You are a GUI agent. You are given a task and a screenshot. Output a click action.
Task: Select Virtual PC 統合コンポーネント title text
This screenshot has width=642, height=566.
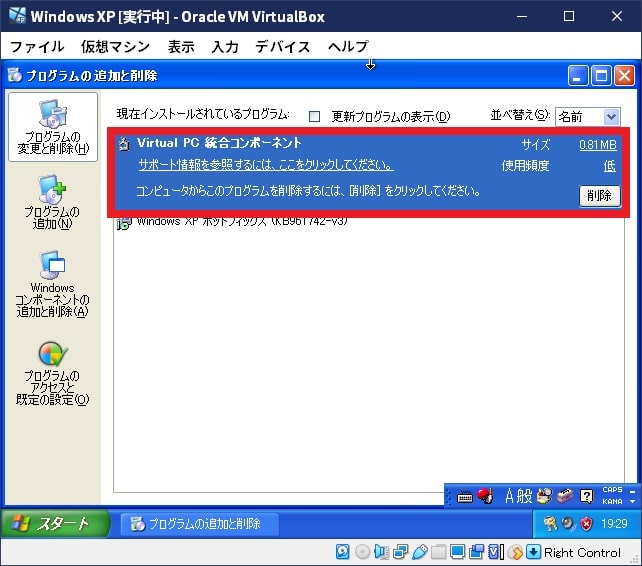pyautogui.click(x=219, y=143)
